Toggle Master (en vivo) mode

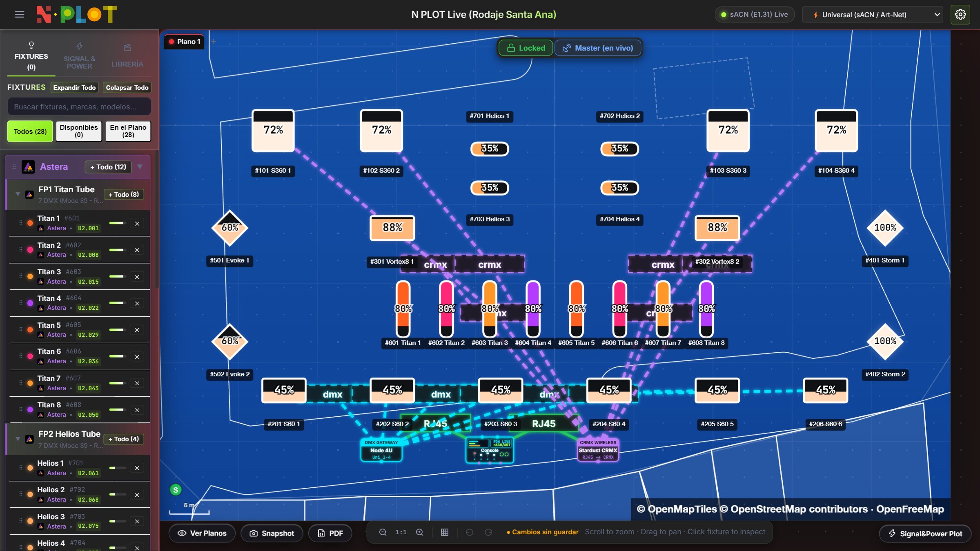coord(598,48)
